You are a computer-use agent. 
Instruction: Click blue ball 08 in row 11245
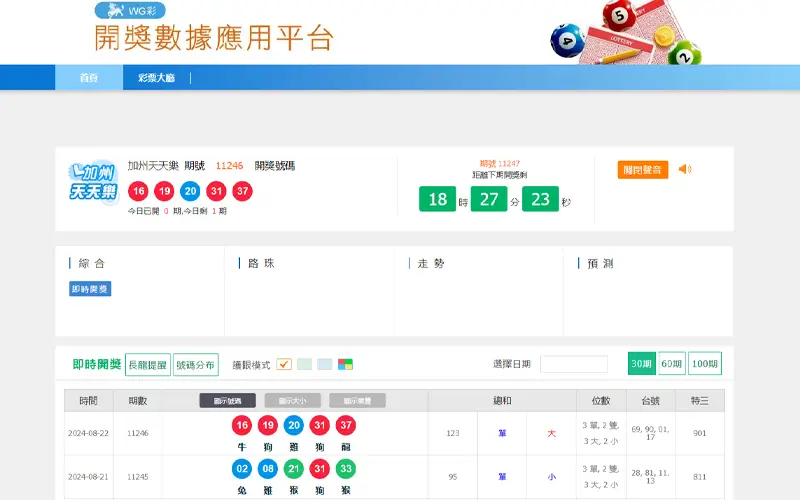coord(268,468)
